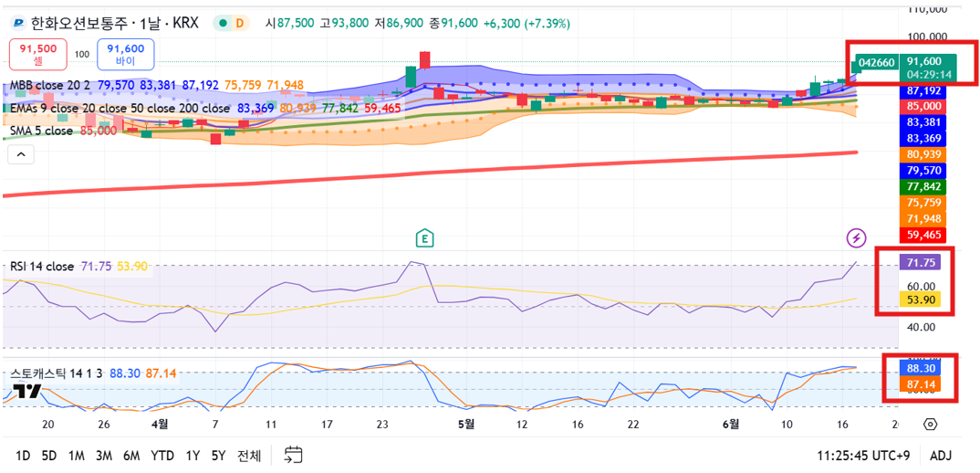
Task: Click the 59,465 red axis label
Action: [x=924, y=236]
